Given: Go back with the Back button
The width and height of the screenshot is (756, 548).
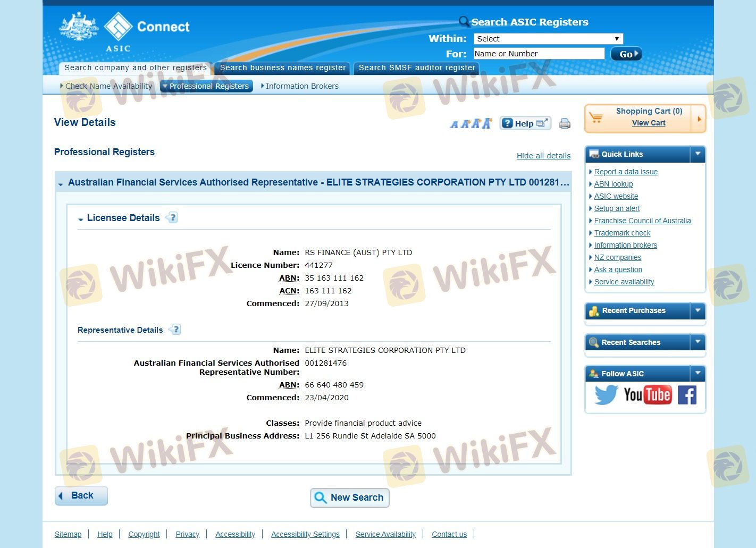Looking at the screenshot, I should [x=81, y=496].
